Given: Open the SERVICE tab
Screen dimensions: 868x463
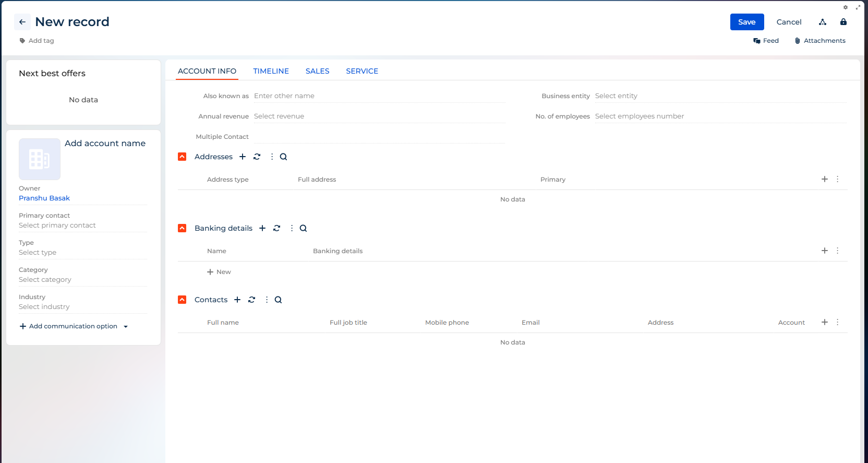Looking at the screenshot, I should click(x=362, y=71).
